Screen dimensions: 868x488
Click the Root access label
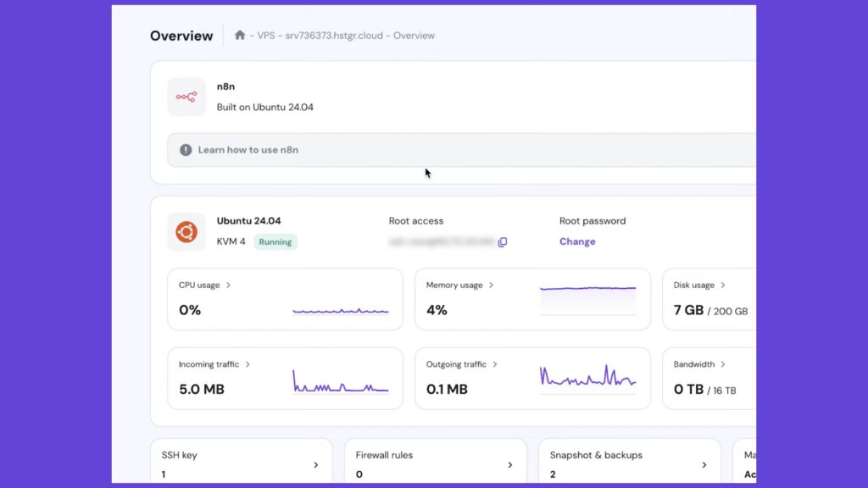pos(416,221)
